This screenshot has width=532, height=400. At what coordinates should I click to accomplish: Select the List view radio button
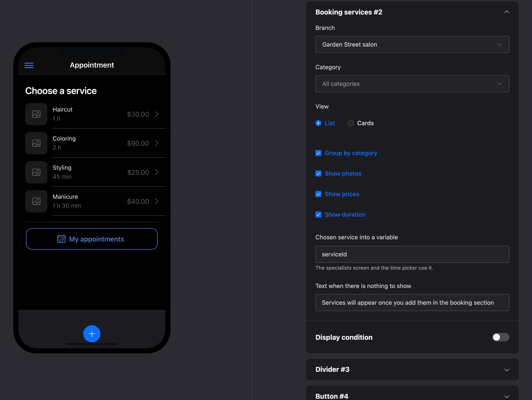[x=318, y=123]
